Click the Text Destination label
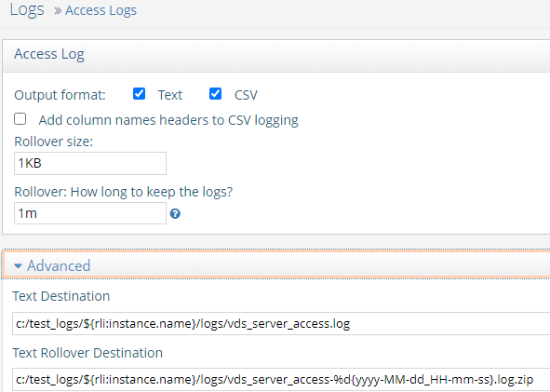The width and height of the screenshot is (550, 392). pos(61,296)
